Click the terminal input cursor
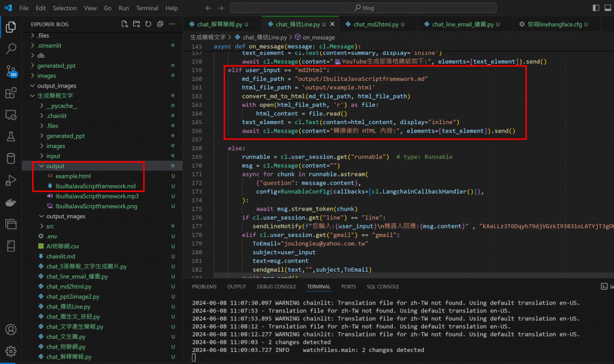The width and height of the screenshot is (614, 364). coord(194,357)
